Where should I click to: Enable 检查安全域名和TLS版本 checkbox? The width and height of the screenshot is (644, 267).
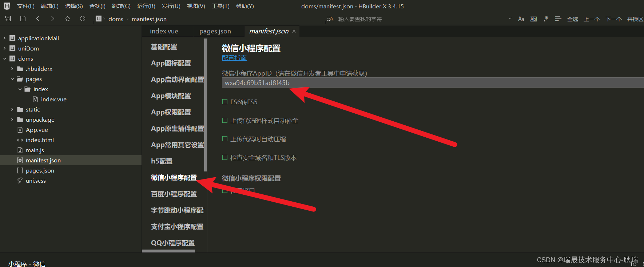225,157
